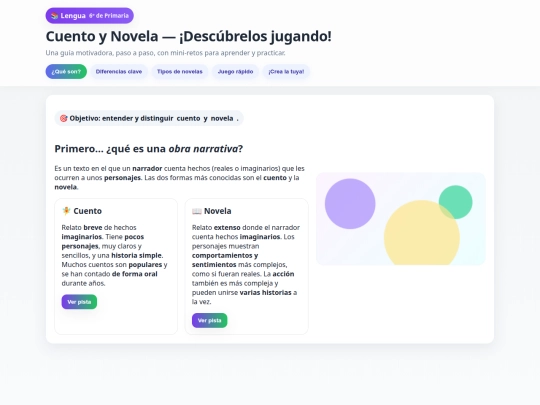Open the ¿Qué son? tab

click(66, 72)
